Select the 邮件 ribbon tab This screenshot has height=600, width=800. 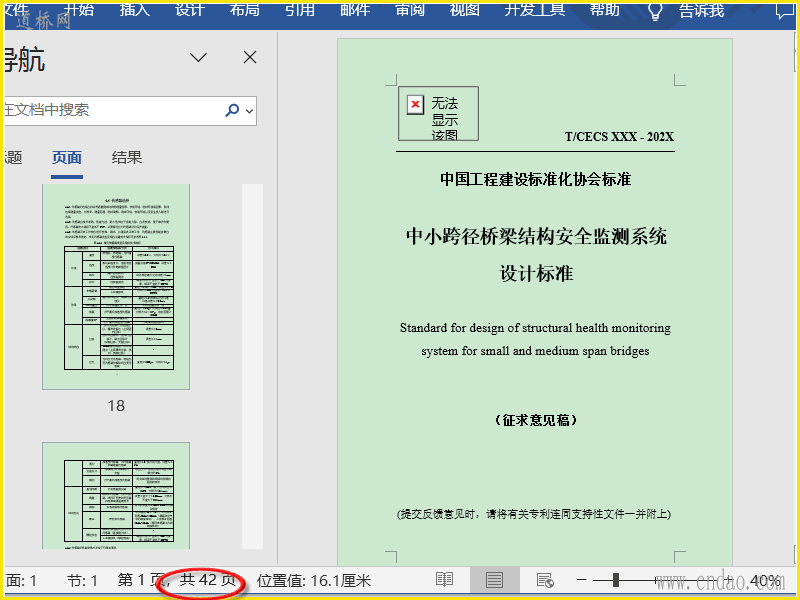pos(355,9)
